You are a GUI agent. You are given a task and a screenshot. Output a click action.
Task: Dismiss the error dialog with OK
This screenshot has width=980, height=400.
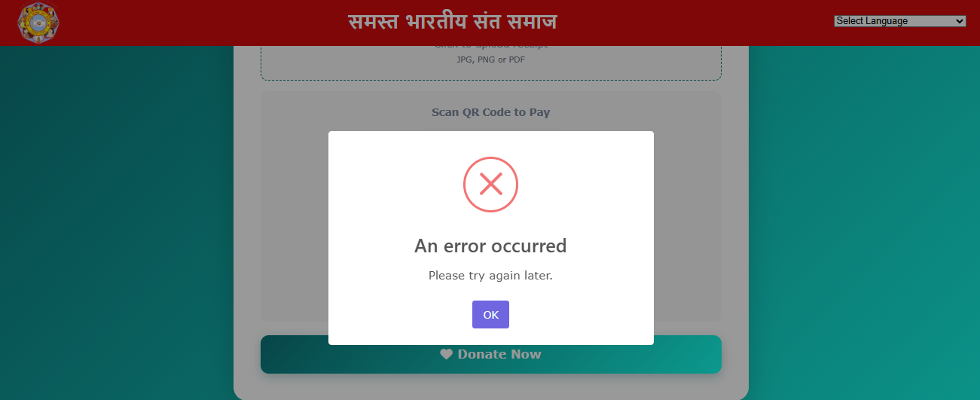490,315
